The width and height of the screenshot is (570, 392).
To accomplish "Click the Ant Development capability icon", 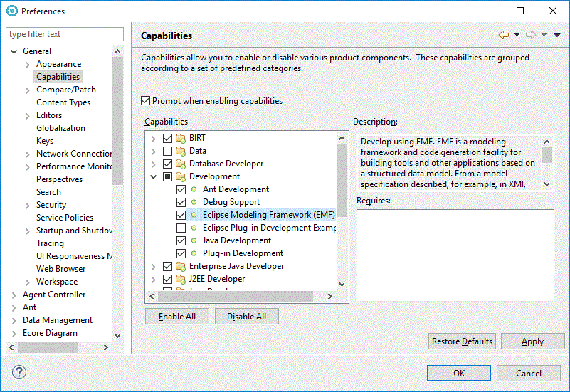I will pyautogui.click(x=194, y=189).
